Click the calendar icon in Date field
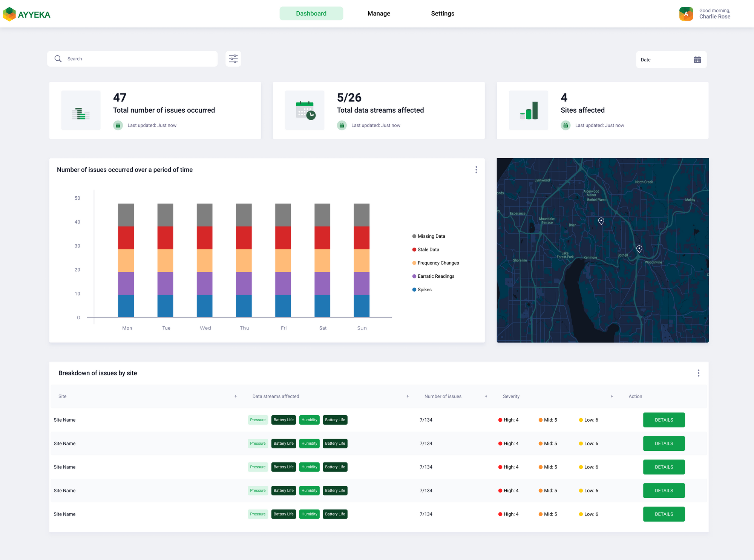The image size is (754, 560). pos(697,60)
